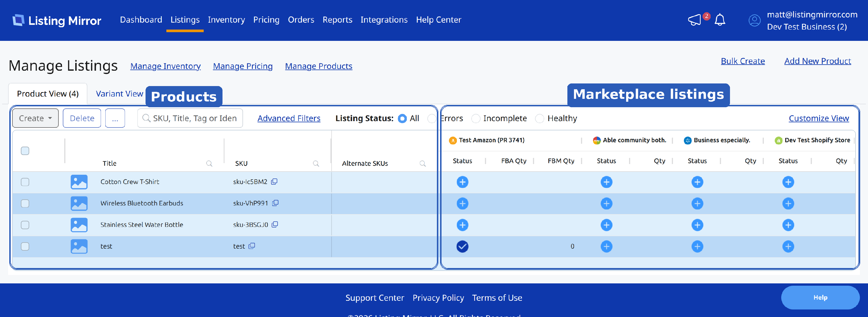
Task: Open the Manage Inventory link
Action: coord(165,66)
